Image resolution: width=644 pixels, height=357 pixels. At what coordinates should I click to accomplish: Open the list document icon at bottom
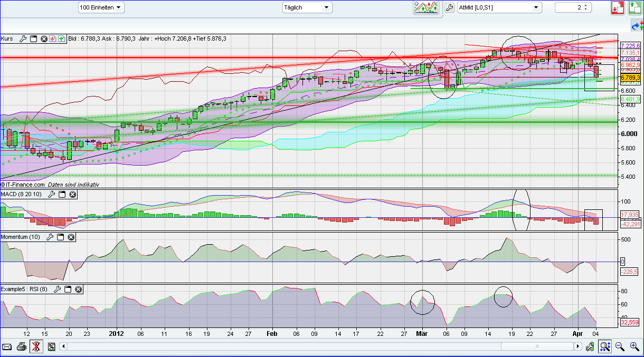51,346
